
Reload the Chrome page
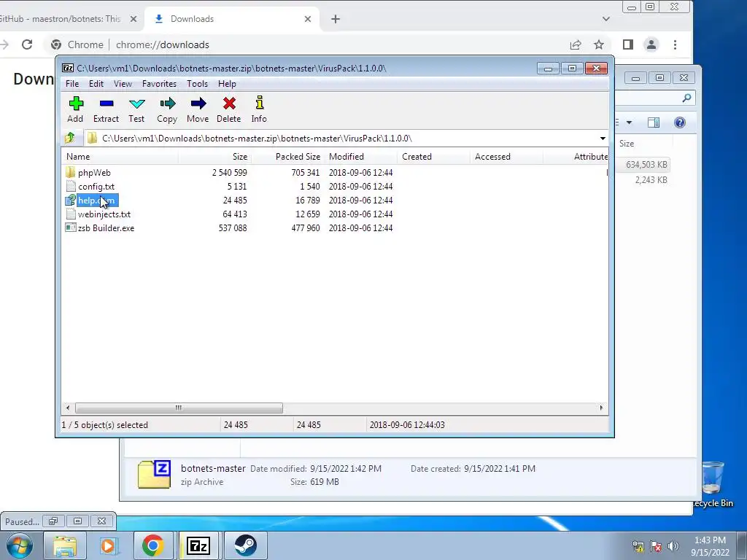pos(27,44)
